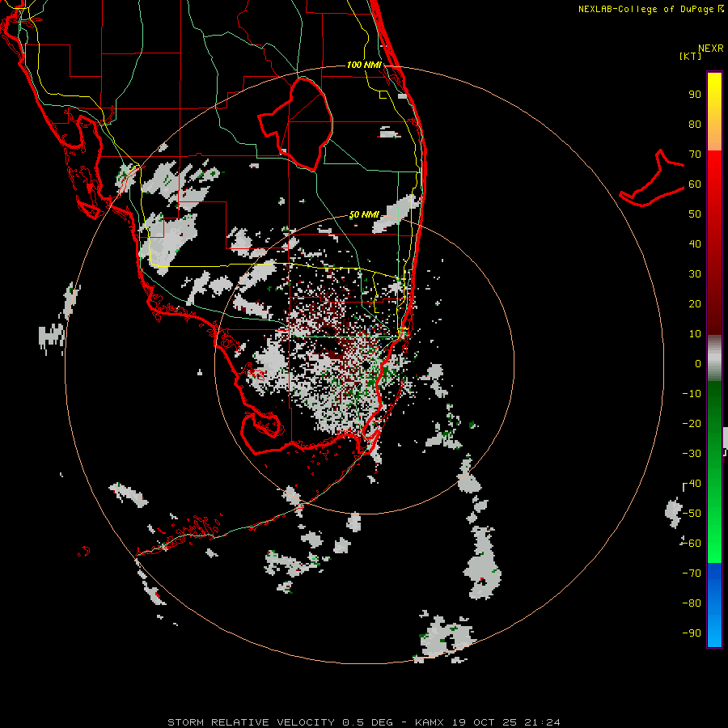Click the KAMX radar site identifier

(430, 722)
